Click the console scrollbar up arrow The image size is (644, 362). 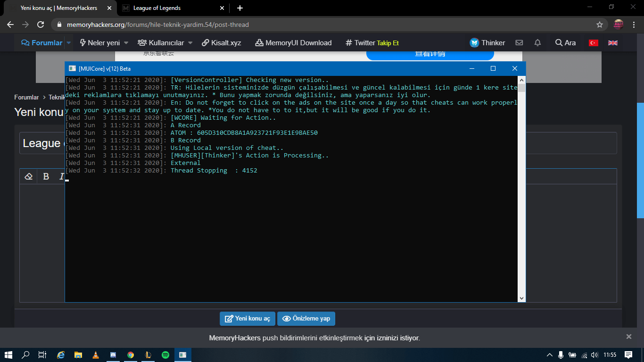pos(521,80)
